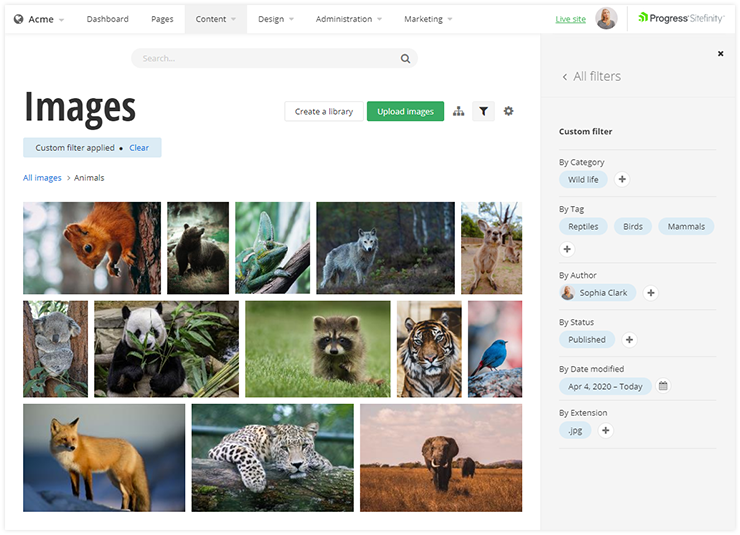Add another category with plus icon

(622, 179)
